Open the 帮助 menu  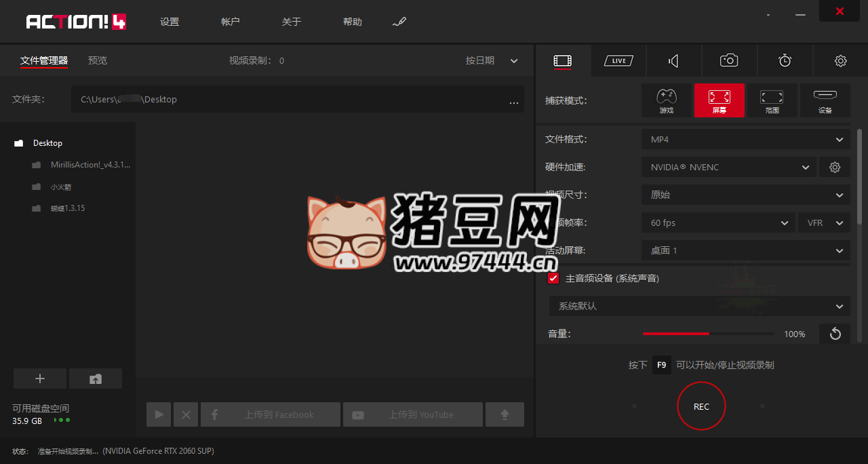coord(352,21)
